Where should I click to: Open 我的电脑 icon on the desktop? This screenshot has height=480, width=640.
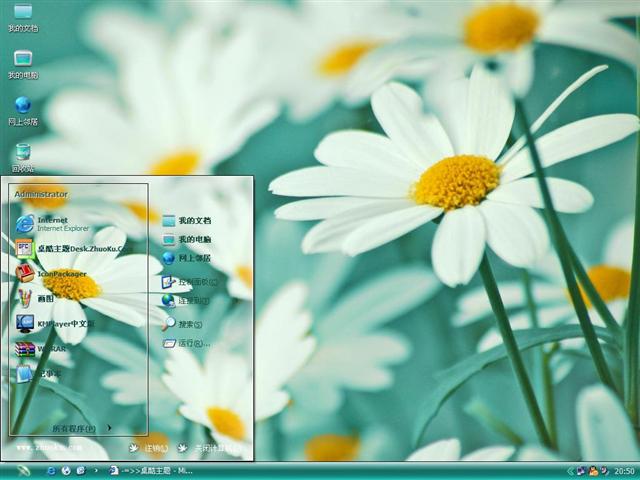[23, 65]
